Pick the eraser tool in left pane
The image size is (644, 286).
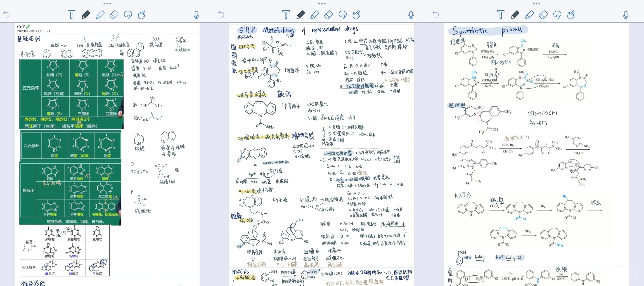[114, 15]
